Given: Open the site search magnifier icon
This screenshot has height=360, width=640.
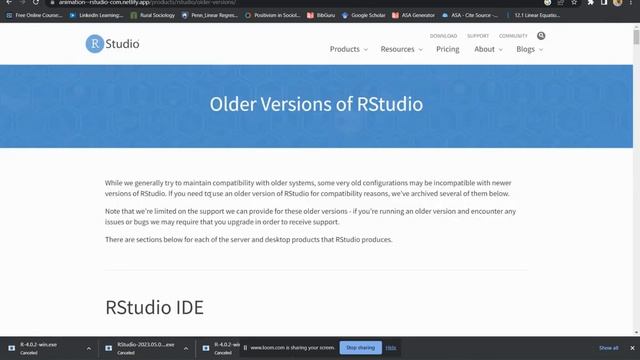Looking at the screenshot, I should pos(541,36).
